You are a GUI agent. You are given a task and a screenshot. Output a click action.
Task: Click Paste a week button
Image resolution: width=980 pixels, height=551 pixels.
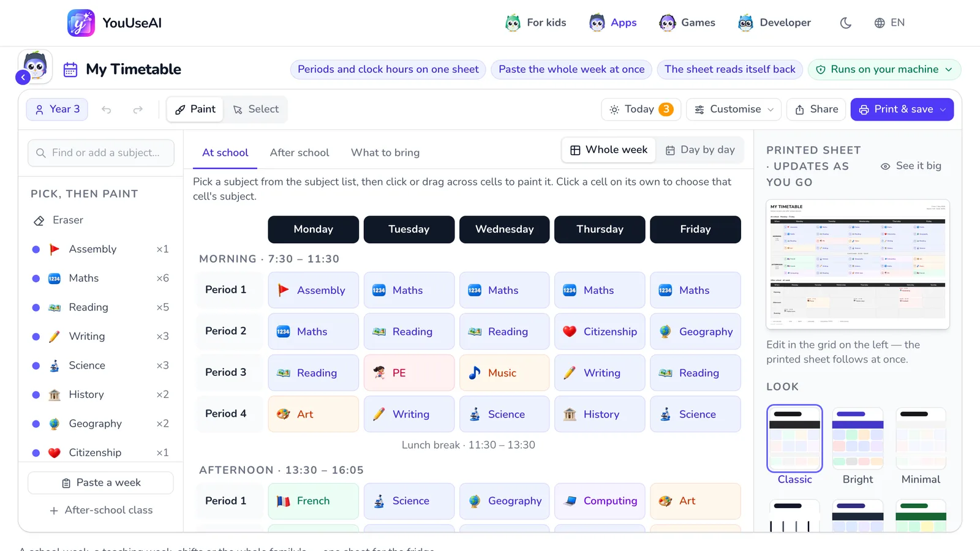(x=101, y=483)
